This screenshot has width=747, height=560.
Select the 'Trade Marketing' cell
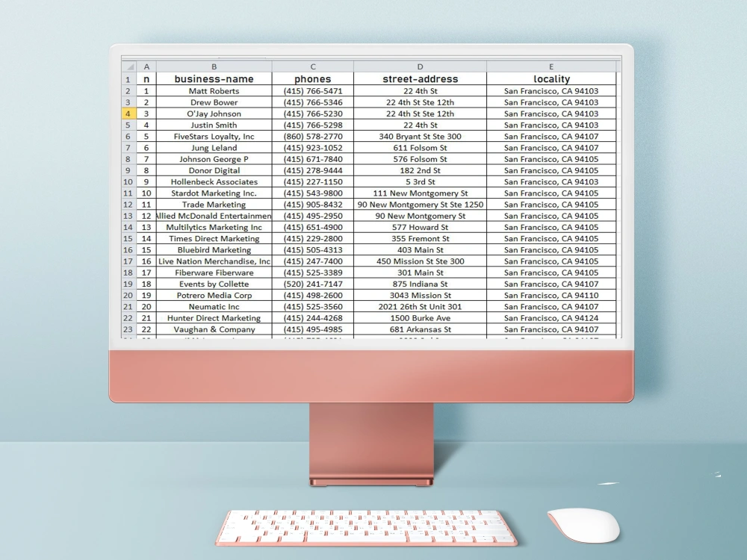pyautogui.click(x=214, y=205)
